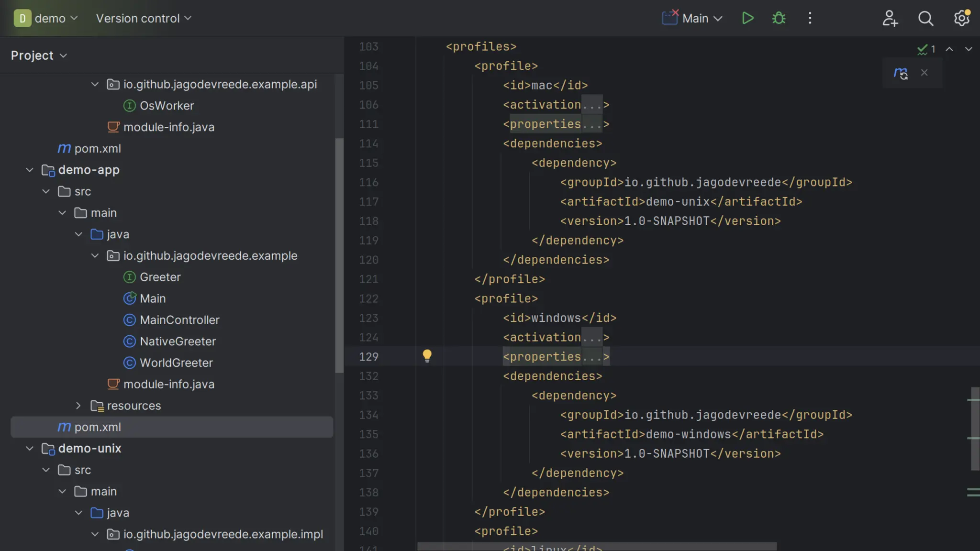Select the MainController class in tree
Image resolution: width=980 pixels, height=551 pixels.
coord(179,320)
